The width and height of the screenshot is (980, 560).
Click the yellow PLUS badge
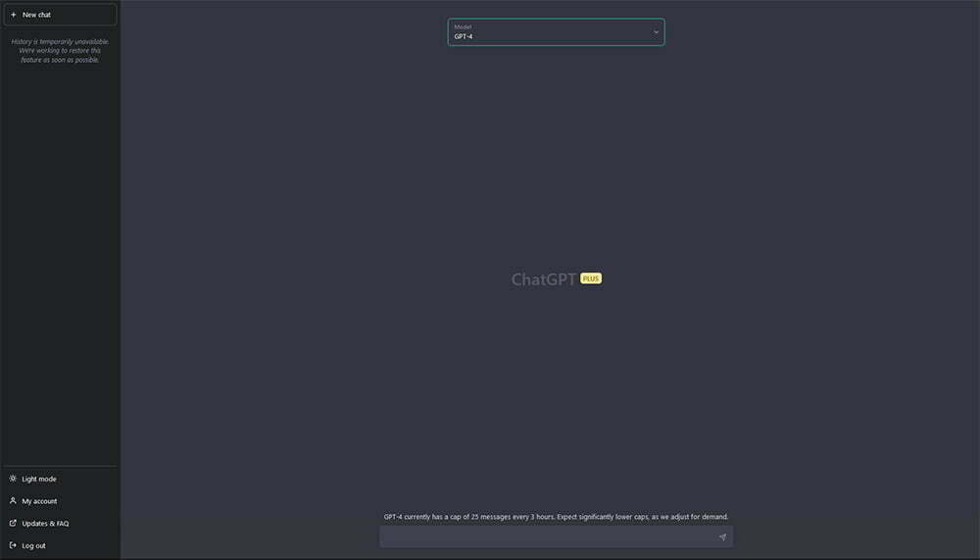(591, 279)
